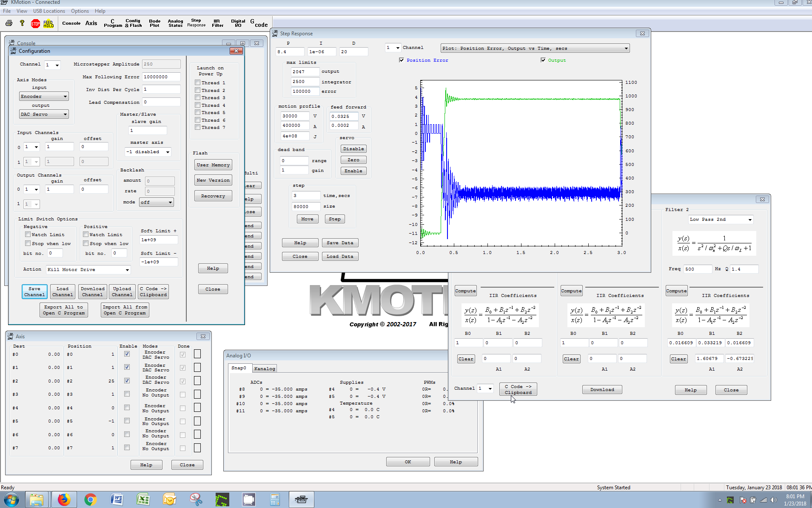Viewport: 812px width, 508px height.
Task: Open the USB Locations menu
Action: pos(49,11)
